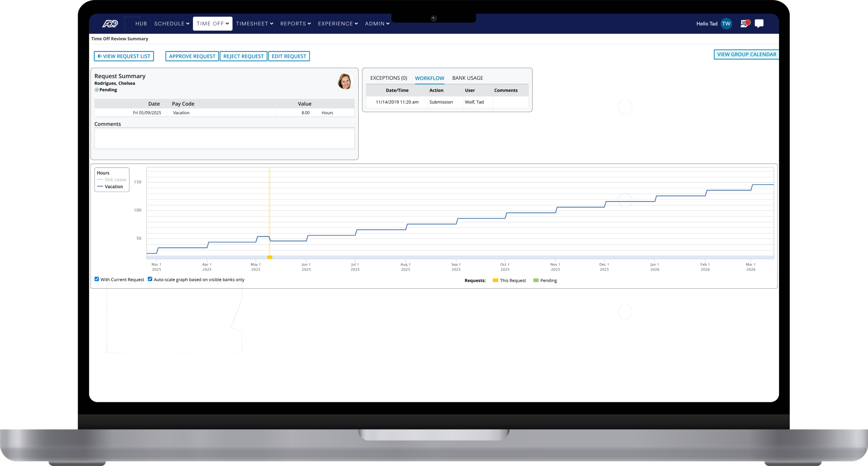Viewport: 868px width, 466px height.
Task: Toggle Auto-scale graph checkbox
Action: (150, 279)
